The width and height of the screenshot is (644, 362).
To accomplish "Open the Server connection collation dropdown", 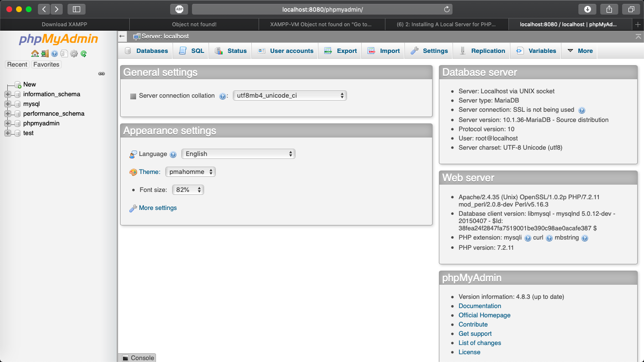I will [290, 96].
